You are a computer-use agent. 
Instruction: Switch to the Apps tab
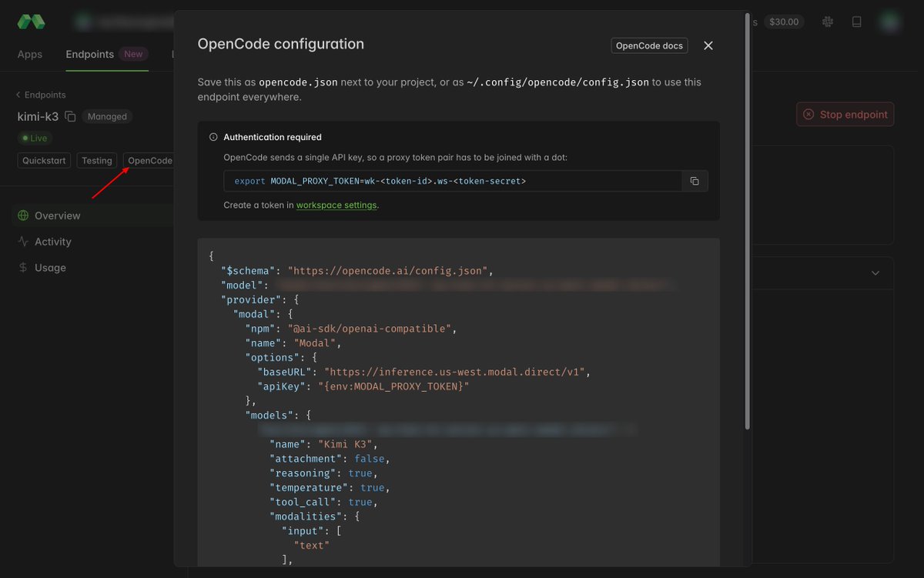(x=30, y=54)
